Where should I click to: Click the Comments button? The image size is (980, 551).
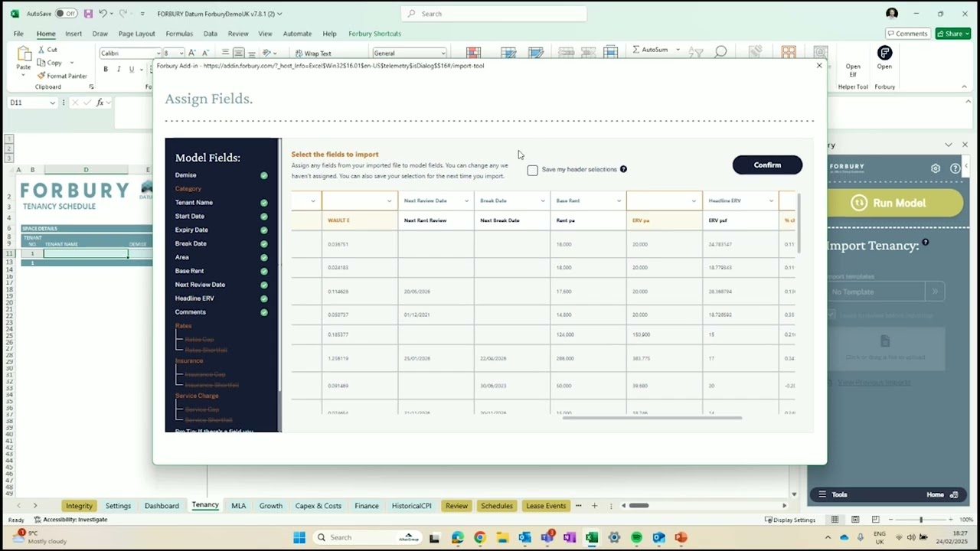coord(907,34)
